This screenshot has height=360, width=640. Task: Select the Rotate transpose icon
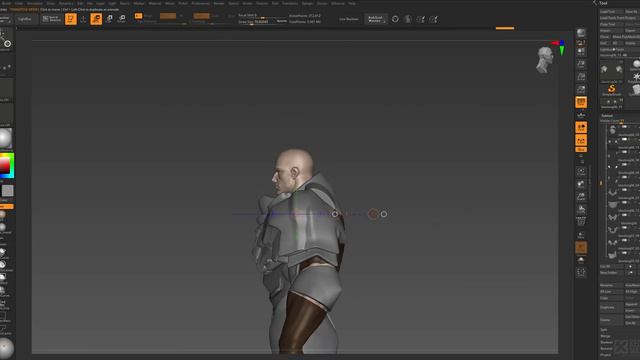(x=122, y=19)
